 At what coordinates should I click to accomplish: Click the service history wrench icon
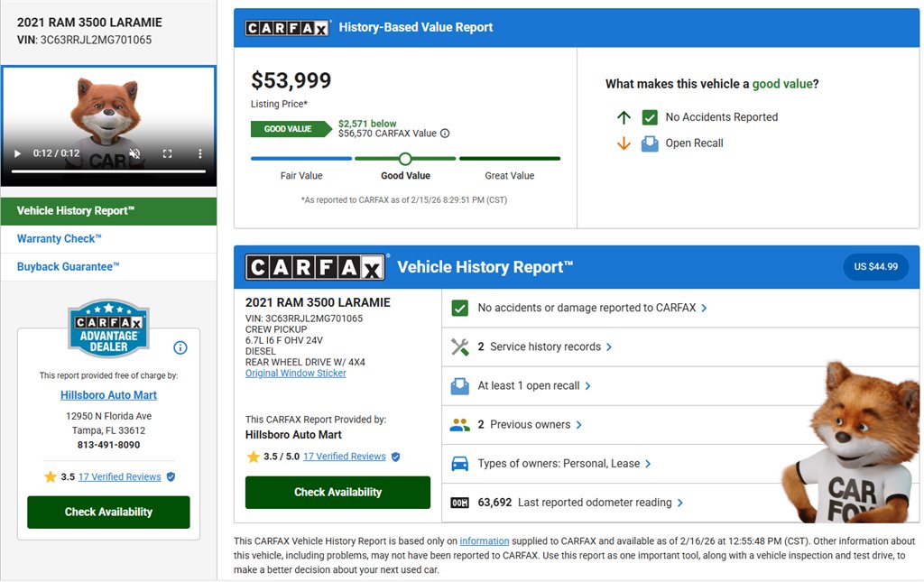[x=459, y=347]
